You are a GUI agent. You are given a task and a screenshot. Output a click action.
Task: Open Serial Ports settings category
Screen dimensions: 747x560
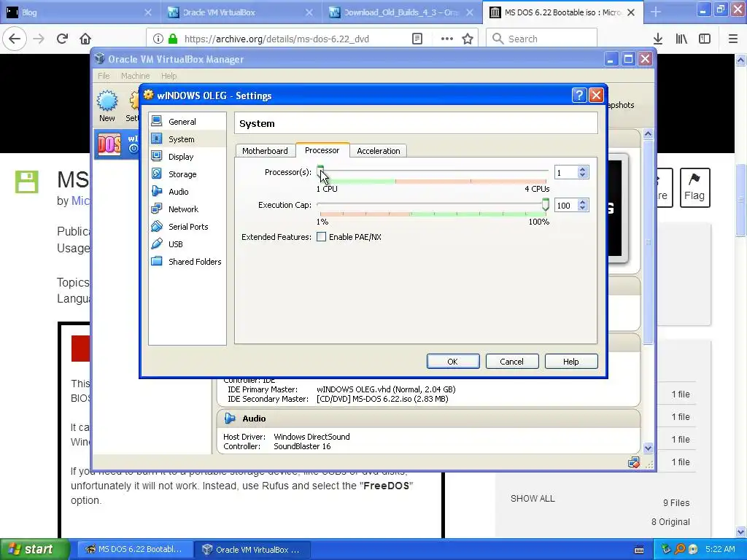(x=187, y=227)
